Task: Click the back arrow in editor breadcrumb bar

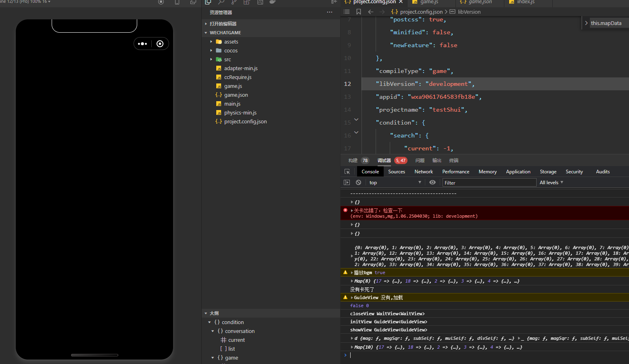Action: coord(370,12)
